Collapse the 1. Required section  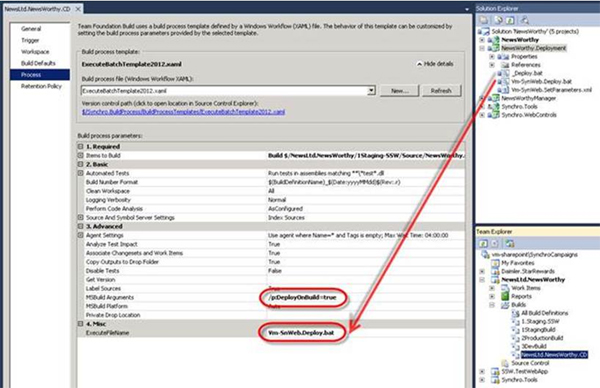tap(80, 147)
